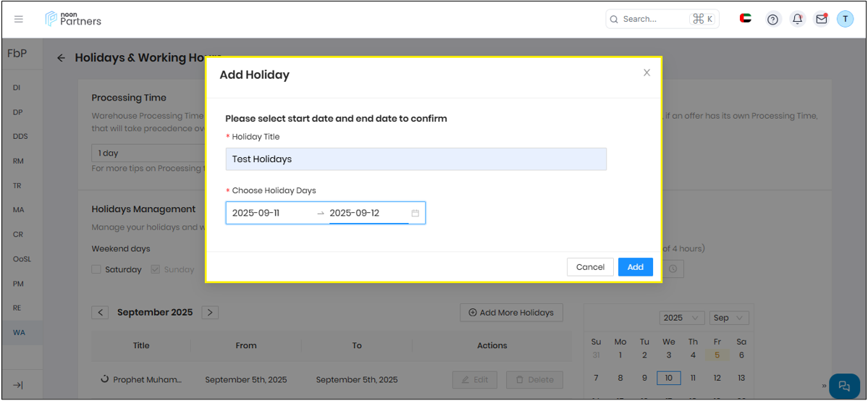Open the 2025 year dropdown
This screenshot has width=868, height=401.
click(x=681, y=318)
